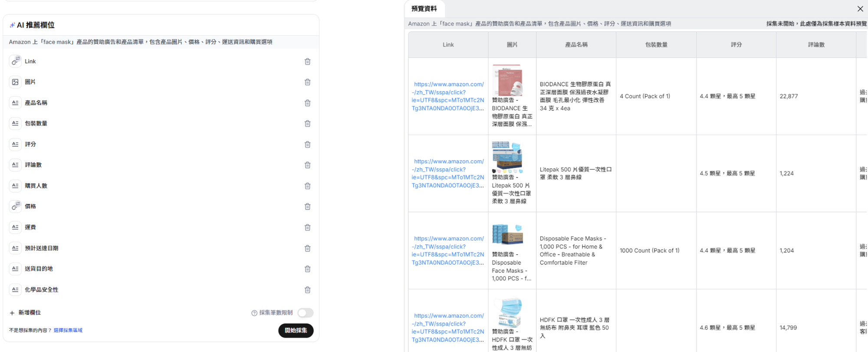The image size is (868, 352).
Task: Click the text-type icon beside 購買人數
Action: click(15, 186)
